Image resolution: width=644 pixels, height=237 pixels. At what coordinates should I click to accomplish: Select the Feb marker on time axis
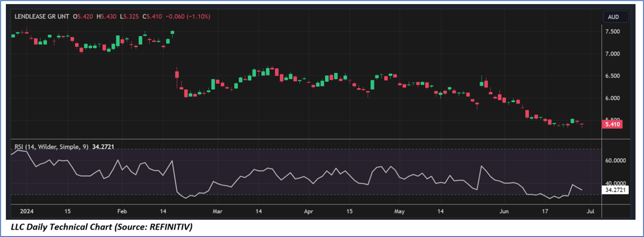(x=122, y=211)
